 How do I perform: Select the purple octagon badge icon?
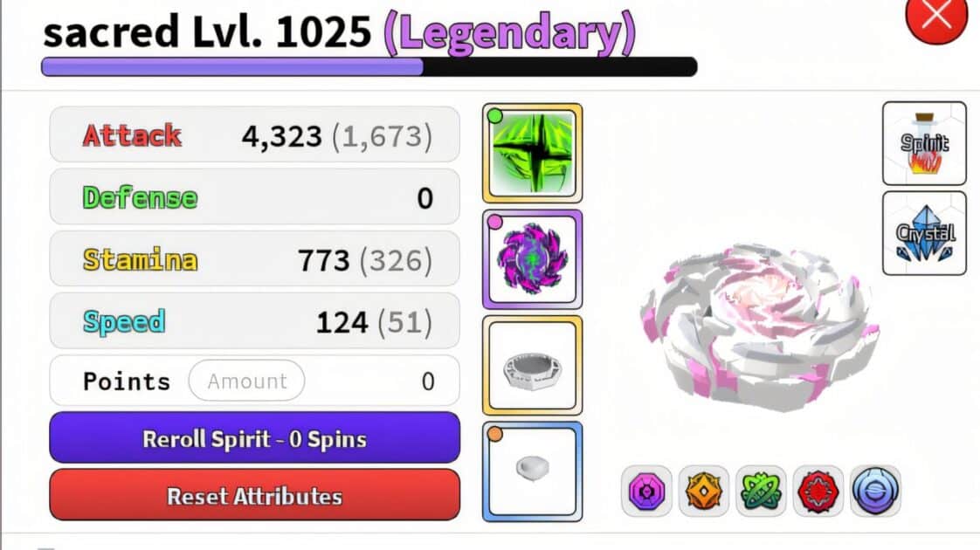(x=647, y=492)
